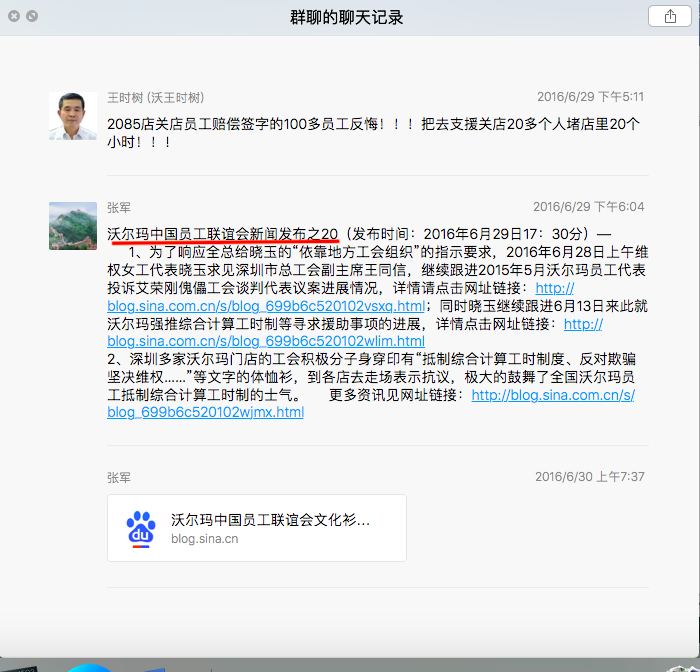This screenshot has width=700, height=672.
Task: Click sender name 王时树 (沃王时树)
Action: [x=155, y=97]
